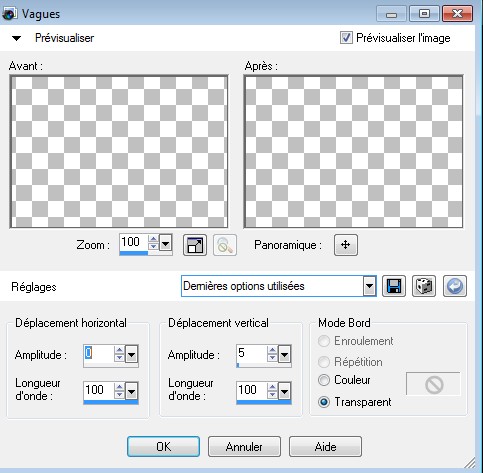Click the reset to default arrow icon
483x473 pixels.
[x=455, y=286]
